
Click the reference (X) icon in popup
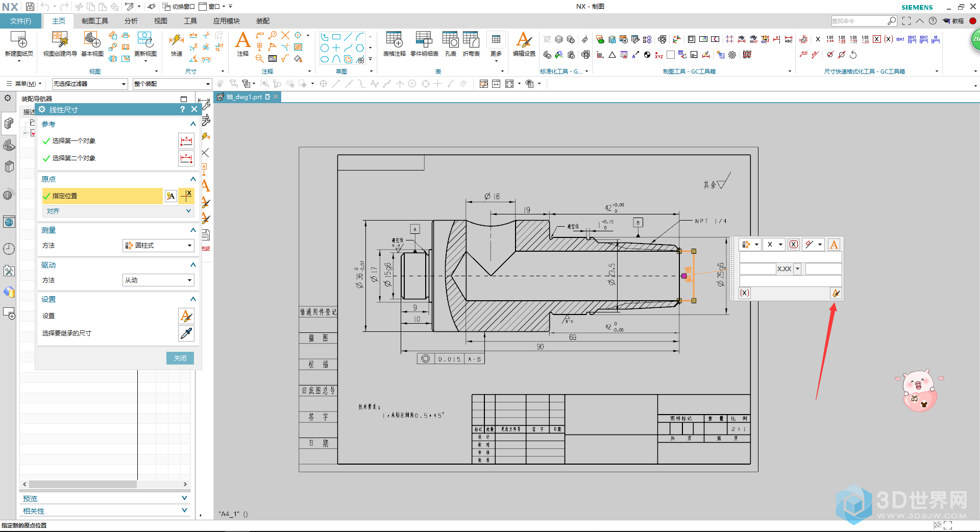(745, 293)
